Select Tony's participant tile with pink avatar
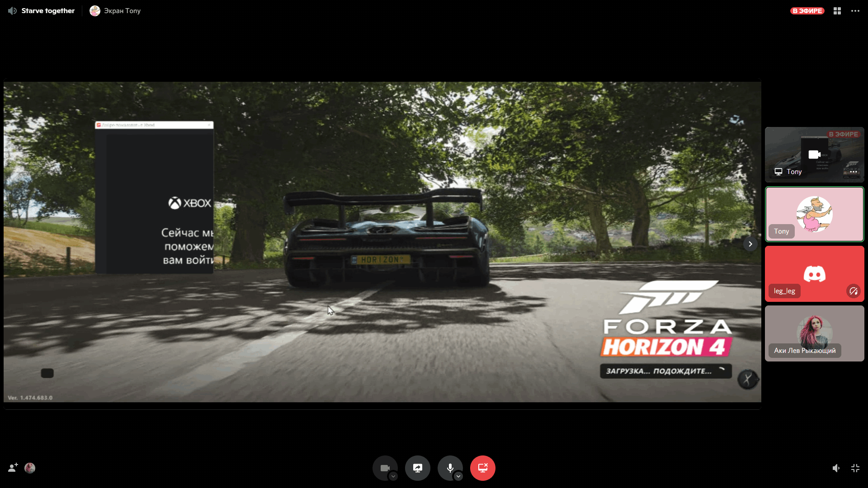The image size is (868, 488). [x=814, y=214]
